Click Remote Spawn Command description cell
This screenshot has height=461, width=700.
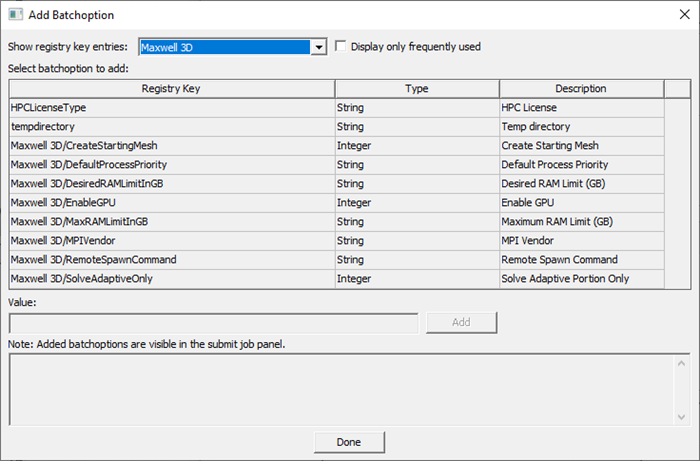(582, 260)
